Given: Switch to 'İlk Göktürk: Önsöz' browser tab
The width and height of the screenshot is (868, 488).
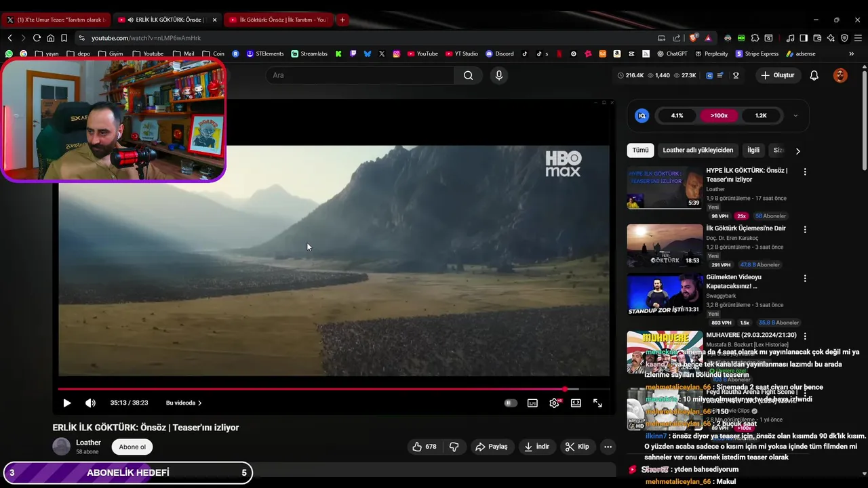Looking at the screenshot, I should tap(277, 20).
